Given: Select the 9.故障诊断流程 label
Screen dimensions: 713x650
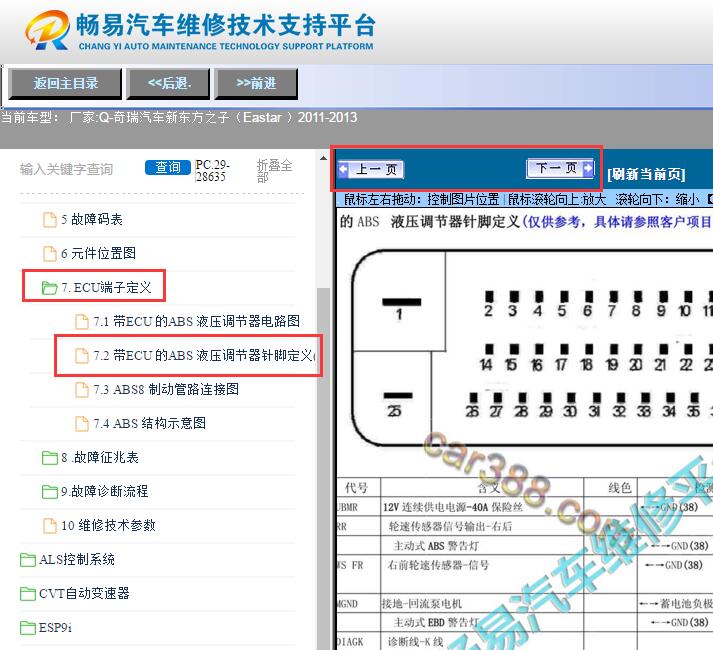Looking at the screenshot, I should [105, 491].
